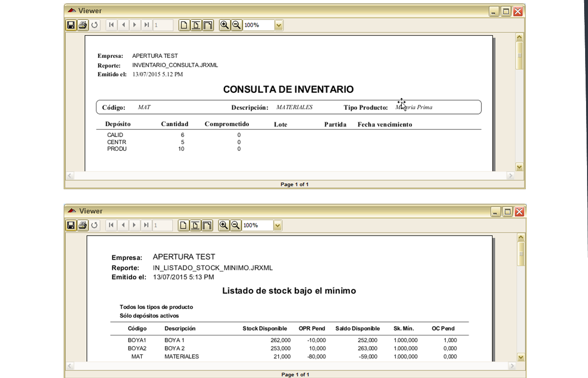This screenshot has width=588, height=378.
Task: Toggle actual size view in the upper Viewer
Action: tap(184, 25)
